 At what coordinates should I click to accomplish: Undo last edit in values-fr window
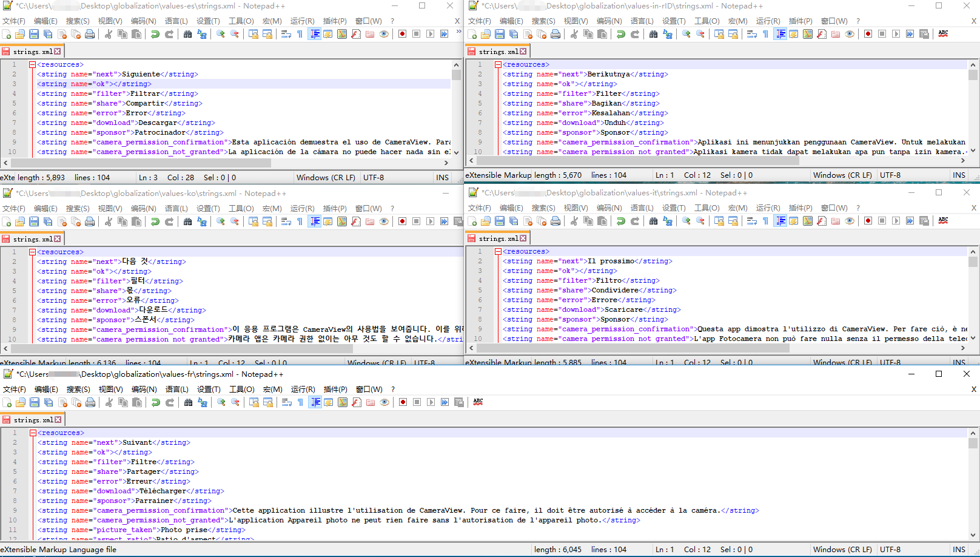tap(156, 402)
